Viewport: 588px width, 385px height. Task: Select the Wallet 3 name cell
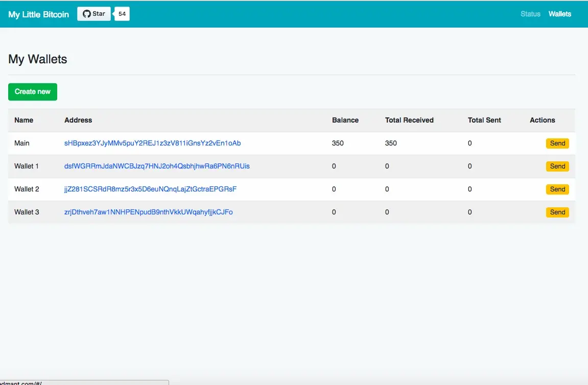click(x=27, y=212)
